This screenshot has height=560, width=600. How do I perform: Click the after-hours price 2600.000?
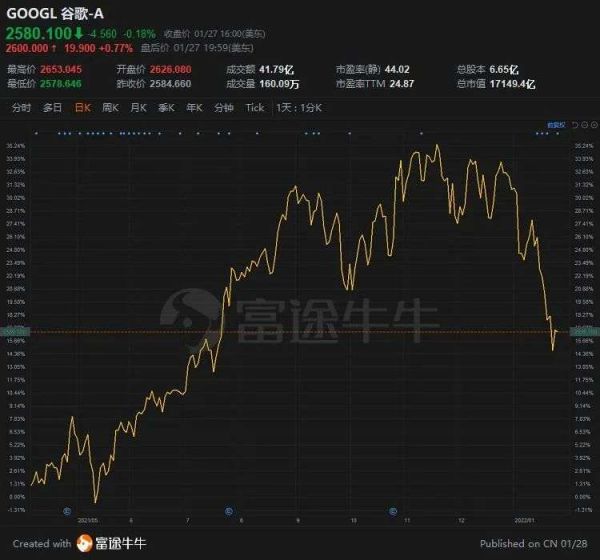point(29,46)
